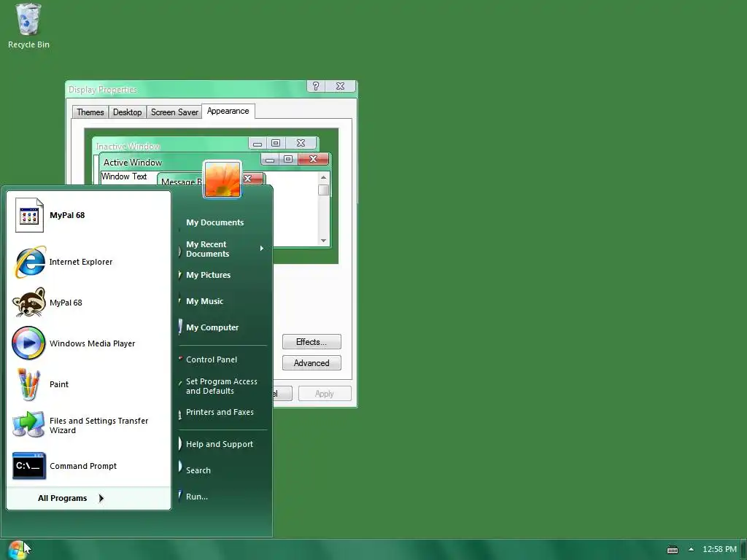Open My Music folder

tap(222, 301)
